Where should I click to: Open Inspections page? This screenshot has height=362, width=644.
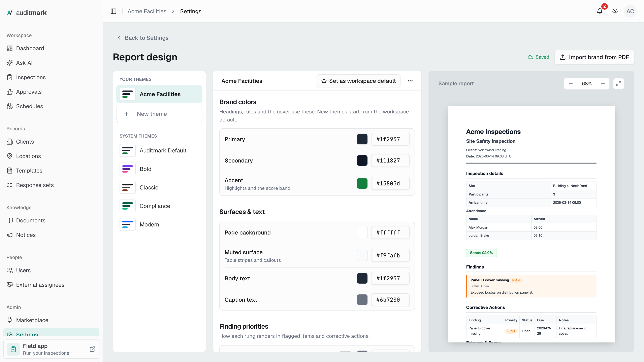coord(51,77)
